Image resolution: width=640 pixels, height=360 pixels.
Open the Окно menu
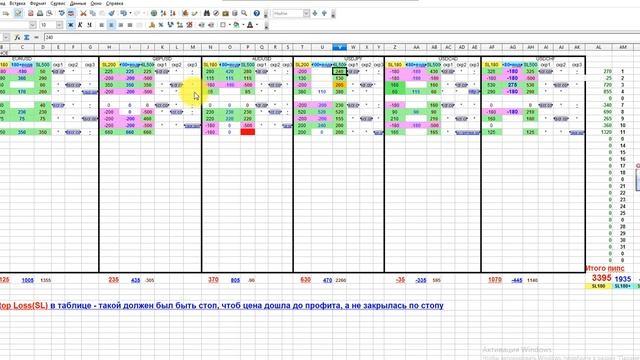[96, 3]
